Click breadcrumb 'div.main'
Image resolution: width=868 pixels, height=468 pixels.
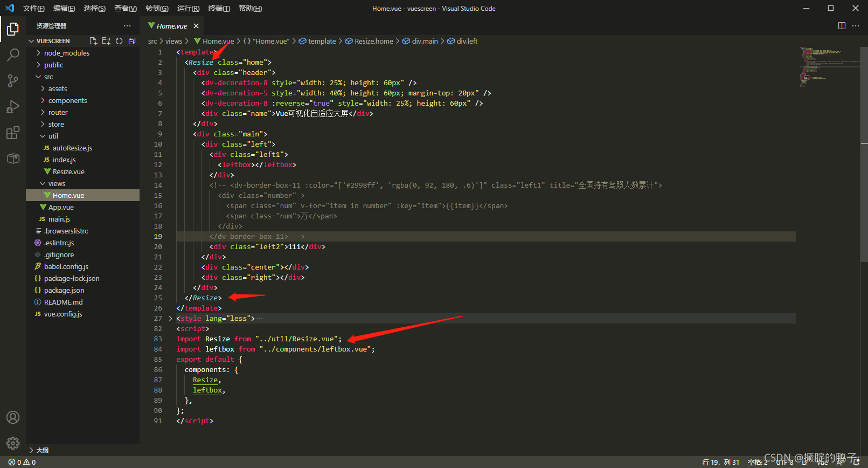(x=425, y=41)
